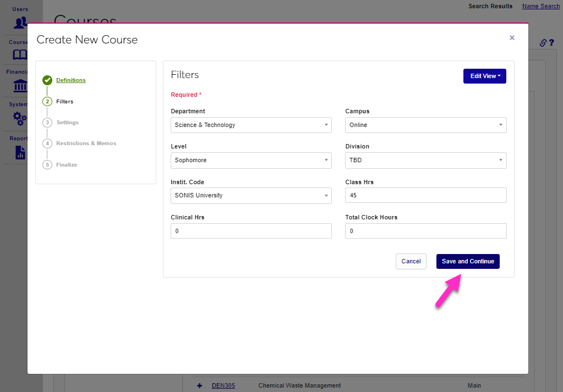The height and width of the screenshot is (392, 563).
Task: Open the Courses book icon
Action: (x=20, y=55)
